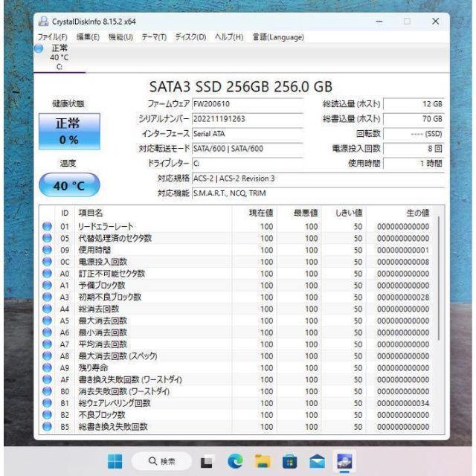Click the 正常 0 % health status button
The width and height of the screenshot is (476, 476).
pyautogui.click(x=69, y=132)
